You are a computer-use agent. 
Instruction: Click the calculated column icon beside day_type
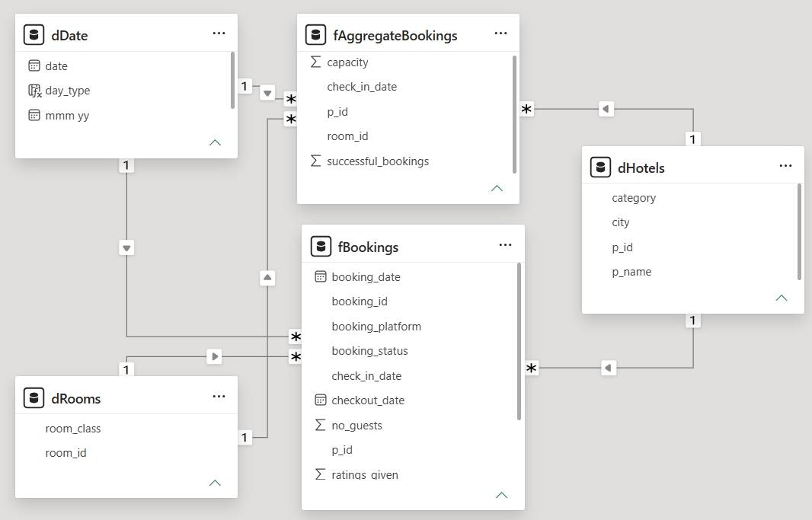tap(35, 91)
